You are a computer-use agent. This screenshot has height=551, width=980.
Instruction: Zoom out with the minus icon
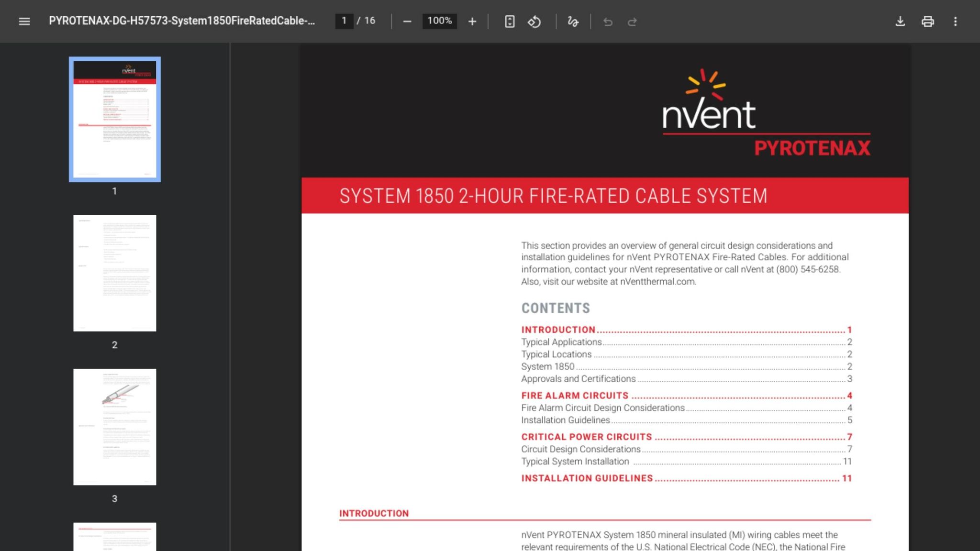pos(407,22)
